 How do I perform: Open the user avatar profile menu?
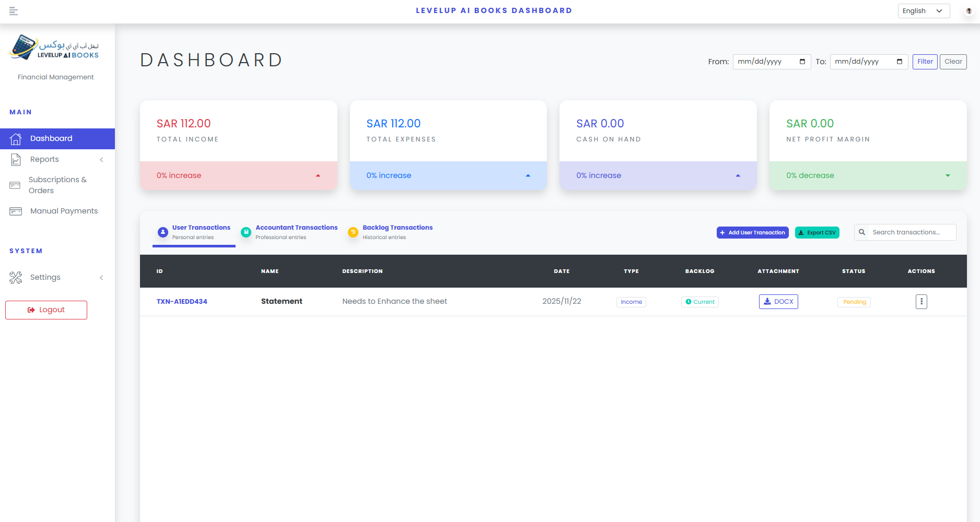pyautogui.click(x=969, y=11)
